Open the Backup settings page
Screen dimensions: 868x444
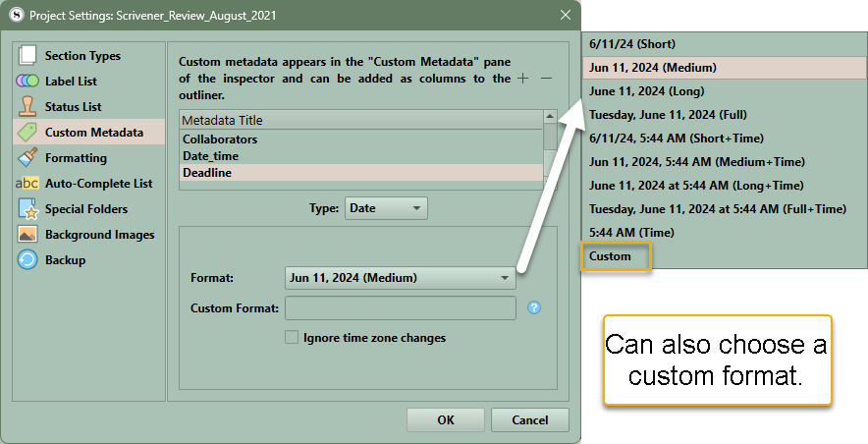pos(88,259)
